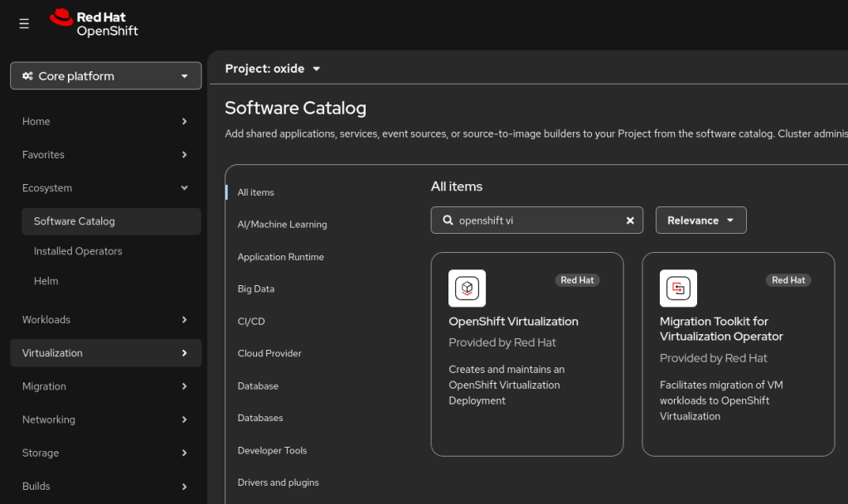This screenshot has width=848, height=504.
Task: Click Red Hat badge on OpenShift Virtualization
Action: 577,280
